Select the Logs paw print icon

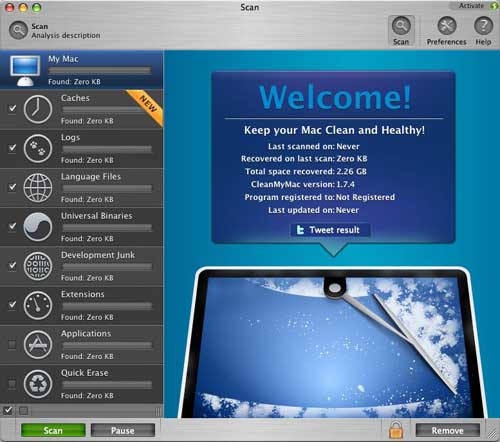tap(38, 148)
